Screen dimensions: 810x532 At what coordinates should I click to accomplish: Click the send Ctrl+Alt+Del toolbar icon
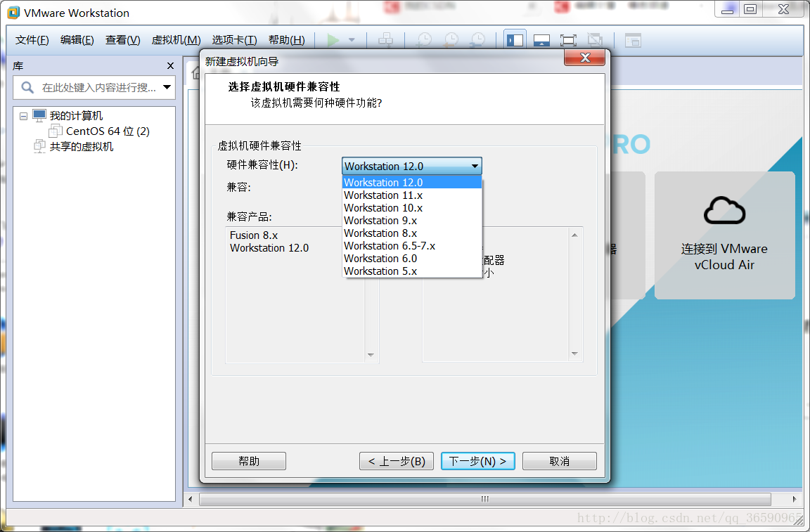tap(385, 40)
